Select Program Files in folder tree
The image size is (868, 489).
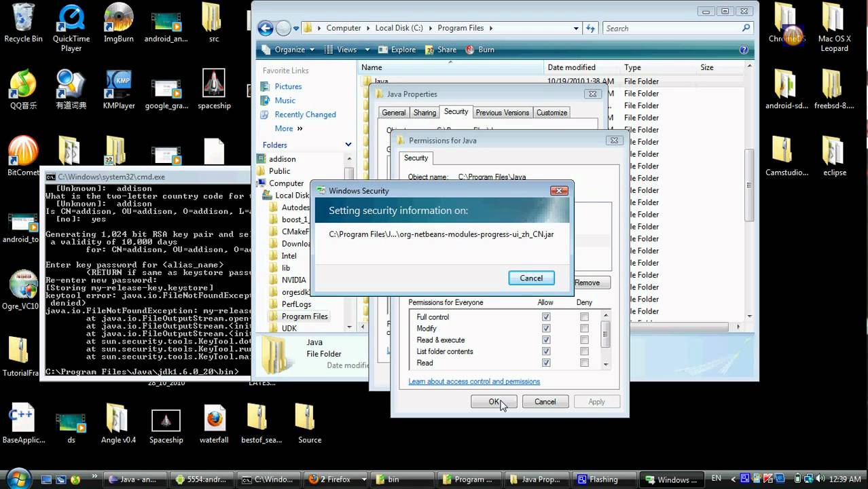click(x=304, y=316)
